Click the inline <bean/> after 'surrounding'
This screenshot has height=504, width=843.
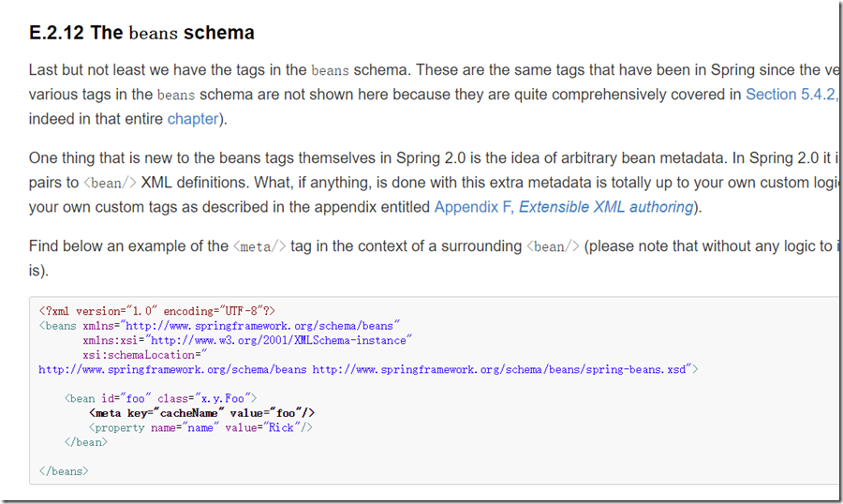click(554, 247)
